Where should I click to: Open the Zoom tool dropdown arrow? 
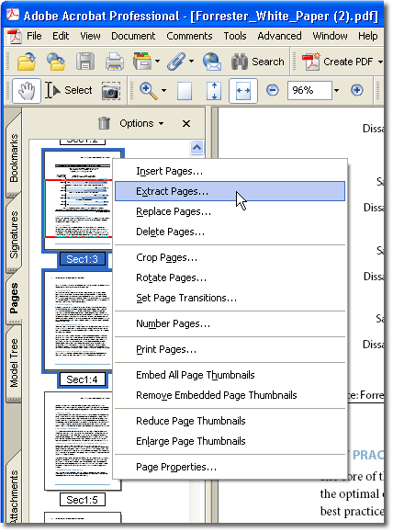(x=163, y=91)
